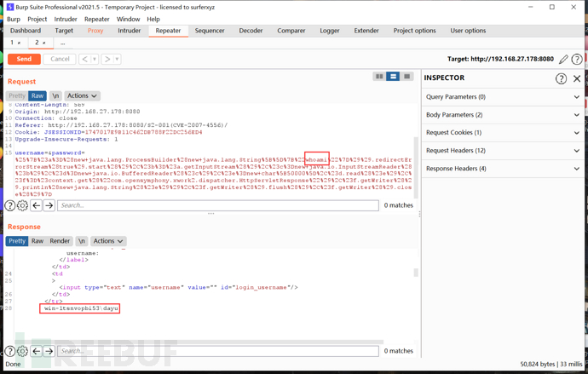The image size is (588, 374).
Task: Toggle \n display in Request pane
Action: pyautogui.click(x=55, y=95)
